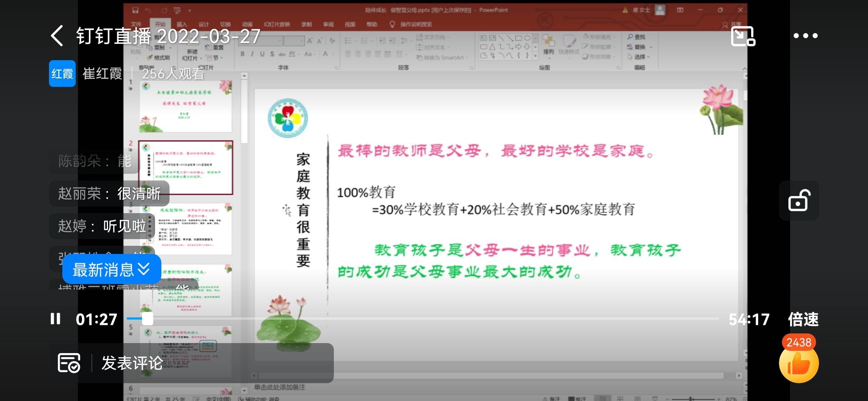Open the Shape Fill dropdown
868x401 pixels.
[x=598, y=37]
